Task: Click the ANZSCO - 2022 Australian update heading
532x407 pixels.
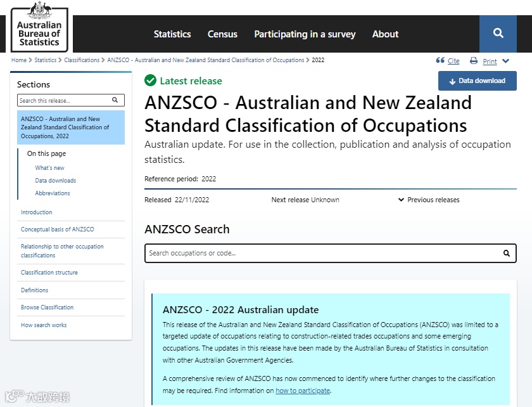Action: (241, 310)
